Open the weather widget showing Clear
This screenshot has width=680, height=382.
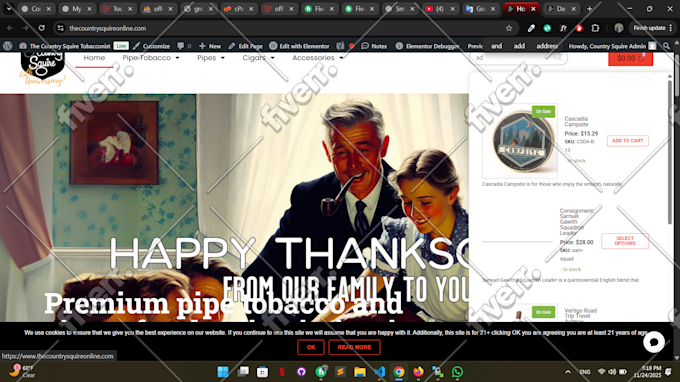(x=23, y=372)
